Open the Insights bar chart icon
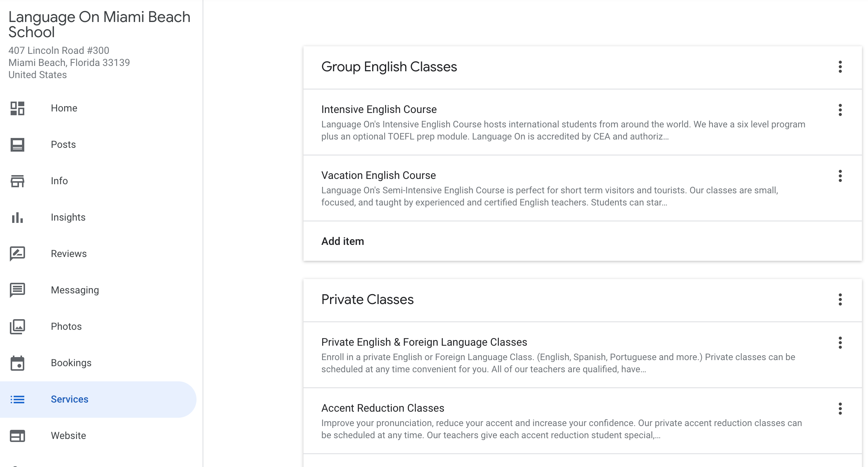 coord(17,218)
